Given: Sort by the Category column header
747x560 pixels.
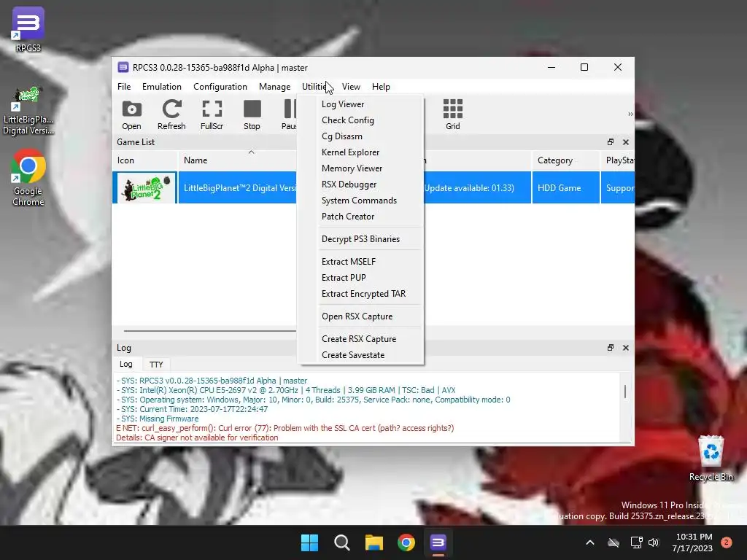Looking at the screenshot, I should point(565,160).
